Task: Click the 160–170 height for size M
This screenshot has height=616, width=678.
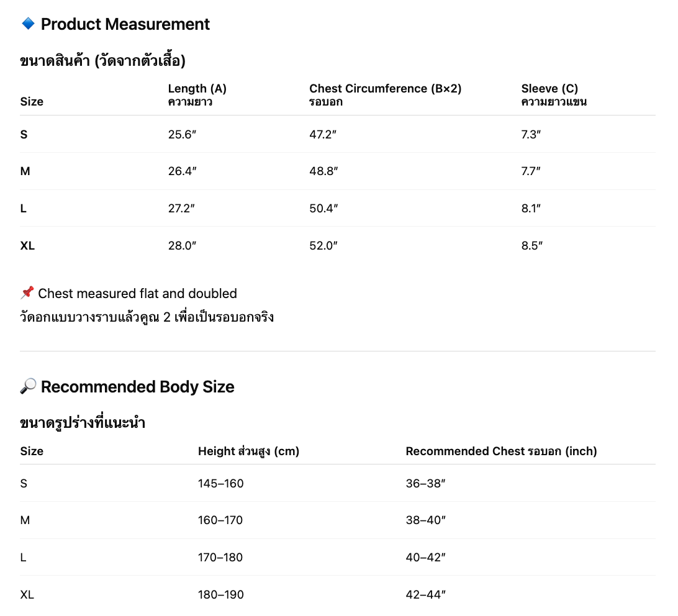Action: [x=220, y=520]
